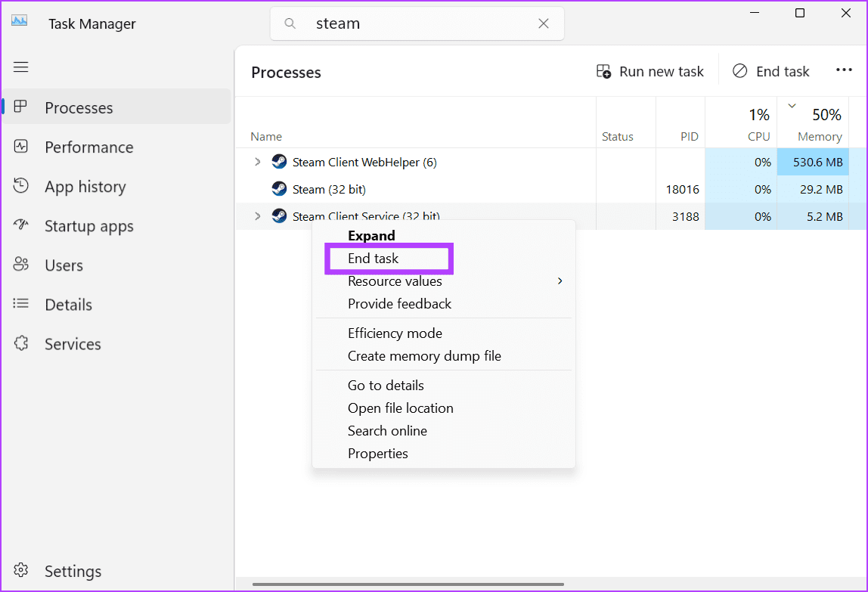Open the three-dot more options menu
The height and width of the screenshot is (592, 868).
[x=844, y=70]
